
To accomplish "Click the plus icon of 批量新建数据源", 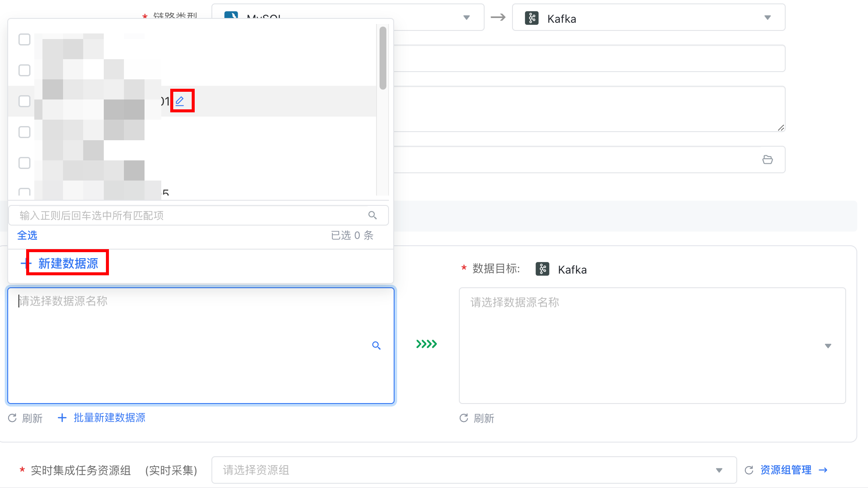I will tap(62, 418).
